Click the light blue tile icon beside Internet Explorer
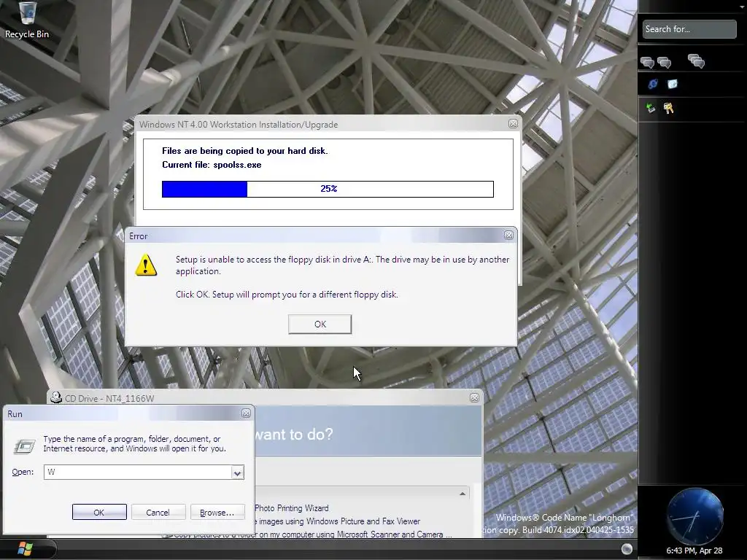Screen dimensions: 747x560 click(672, 85)
